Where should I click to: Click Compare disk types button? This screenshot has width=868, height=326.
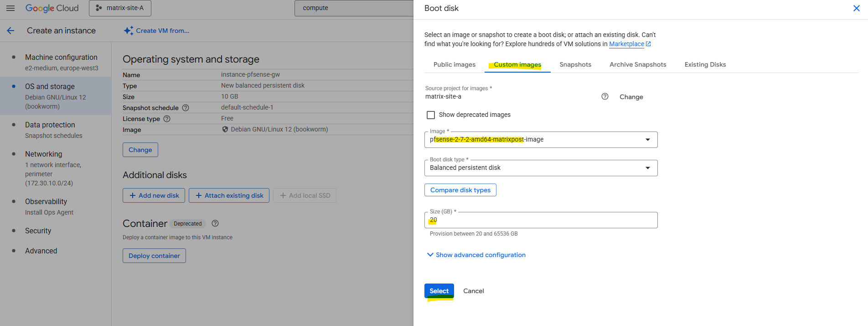[460, 190]
